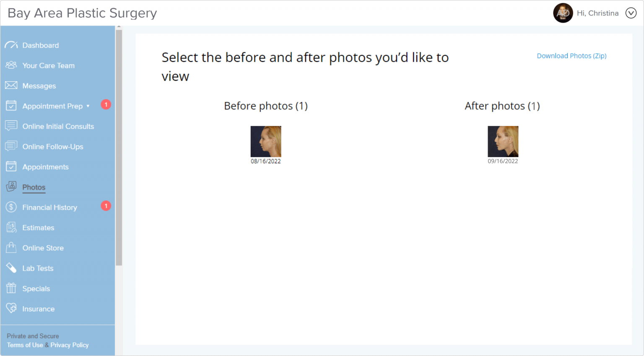View the before photo dated 08/16/2022
This screenshot has height=356, width=644.
pos(266,142)
